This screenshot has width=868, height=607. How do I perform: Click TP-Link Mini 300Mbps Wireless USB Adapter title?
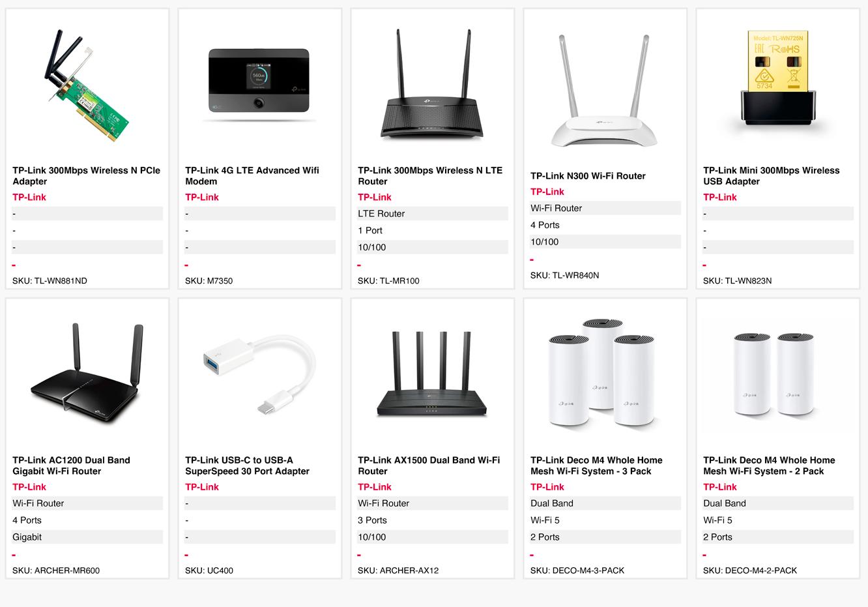click(x=772, y=176)
